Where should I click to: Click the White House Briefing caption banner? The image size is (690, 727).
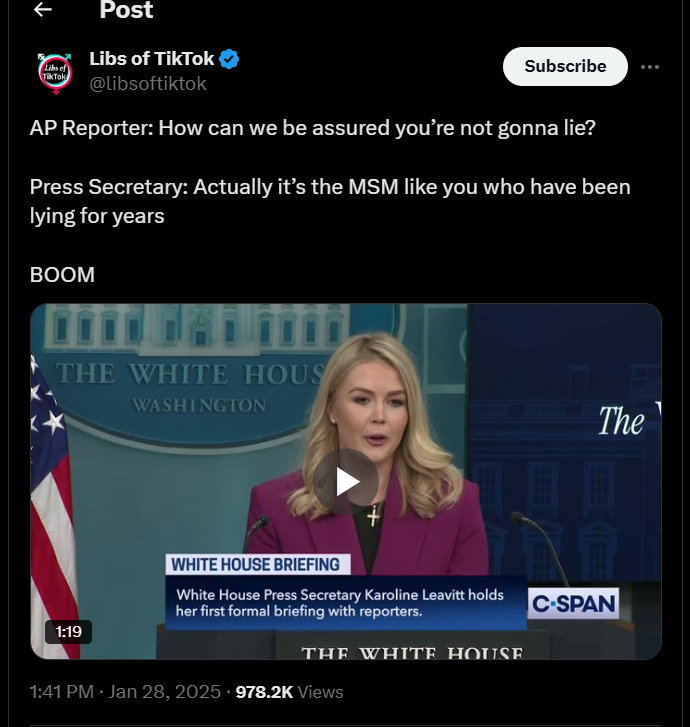(x=258, y=565)
